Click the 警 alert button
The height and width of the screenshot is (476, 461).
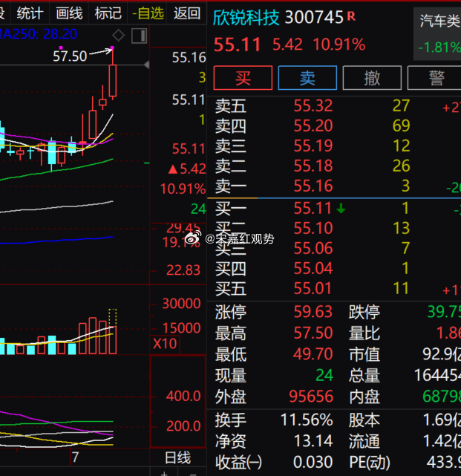tap(436, 78)
